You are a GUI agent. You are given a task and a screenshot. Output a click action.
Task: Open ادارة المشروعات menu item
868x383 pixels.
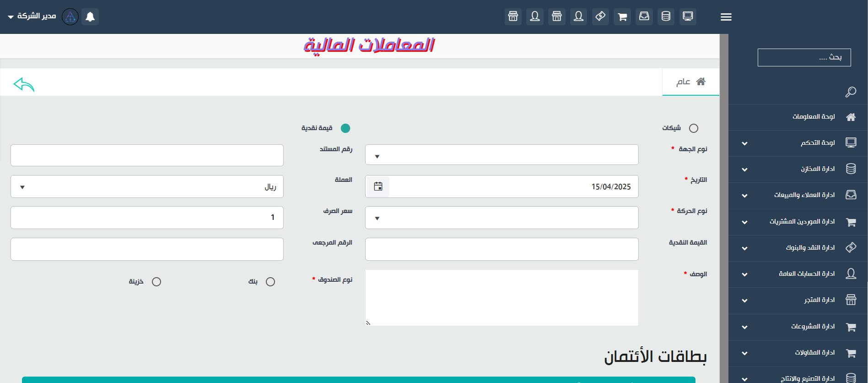pyautogui.click(x=798, y=327)
